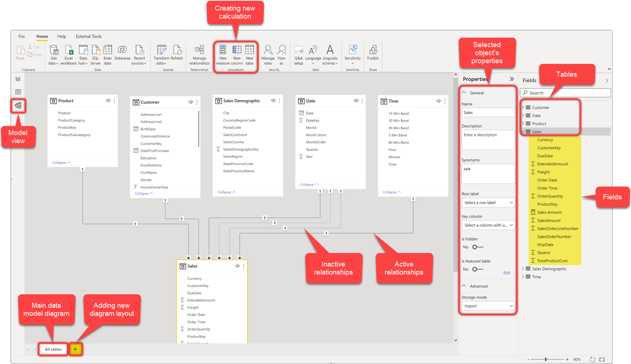This screenshot has width=631, height=364.
Task: Create a New measure
Action: (x=223, y=54)
